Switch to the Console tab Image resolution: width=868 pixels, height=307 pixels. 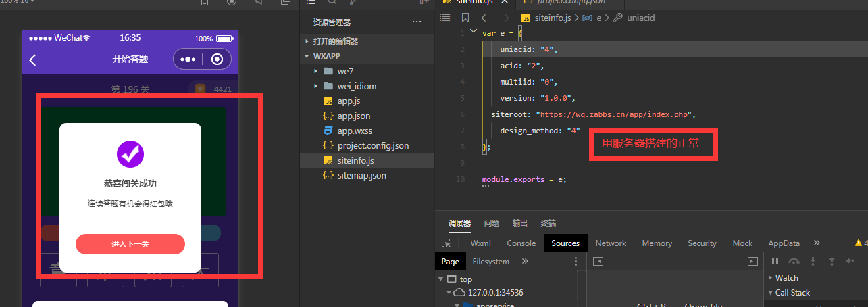coord(521,243)
